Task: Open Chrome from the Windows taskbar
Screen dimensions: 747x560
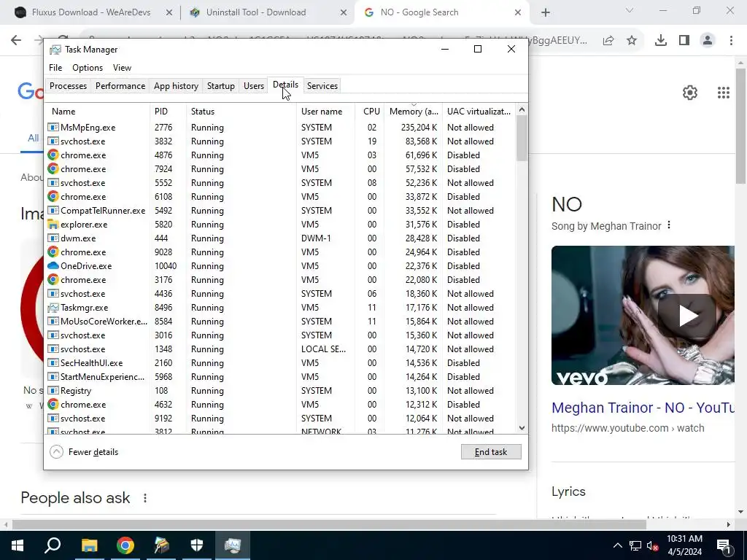Action: 125,545
